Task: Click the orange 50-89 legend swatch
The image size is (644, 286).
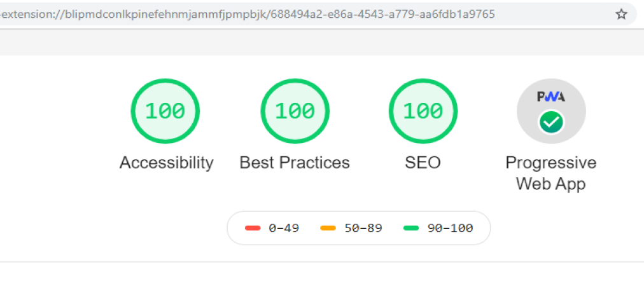Action: (x=328, y=228)
